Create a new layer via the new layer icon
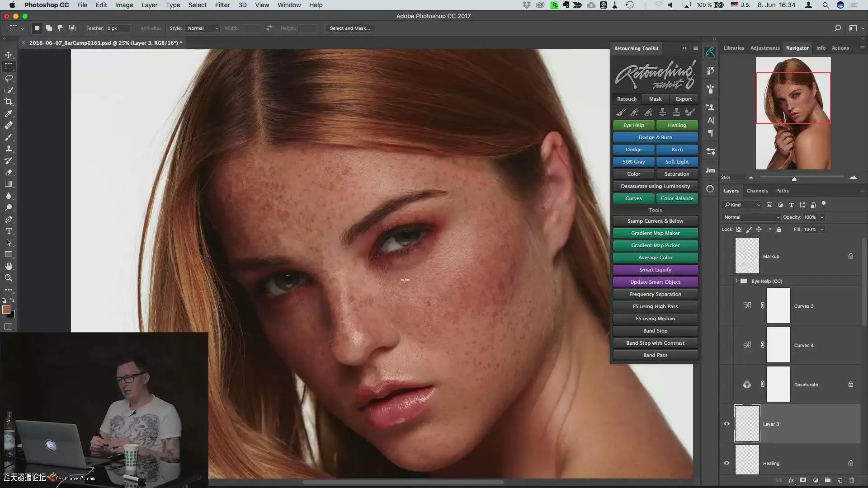Image resolution: width=868 pixels, height=488 pixels. click(x=840, y=480)
